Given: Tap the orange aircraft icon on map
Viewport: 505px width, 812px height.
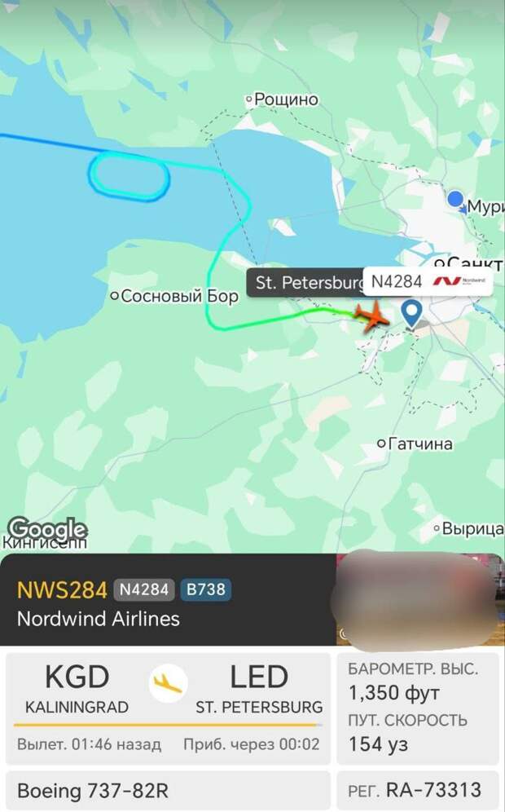Looking at the screenshot, I should pyautogui.click(x=371, y=316).
